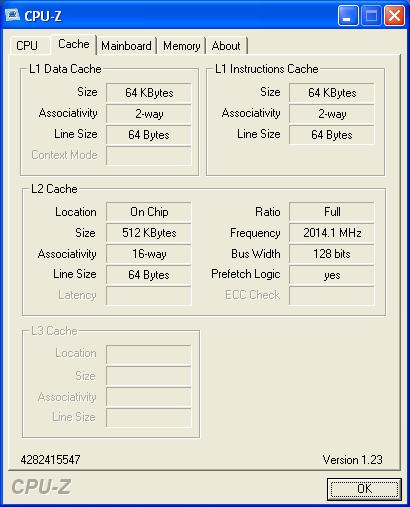
Task: Select the L2 Cache 512 KBytes size field
Action: pos(149,233)
